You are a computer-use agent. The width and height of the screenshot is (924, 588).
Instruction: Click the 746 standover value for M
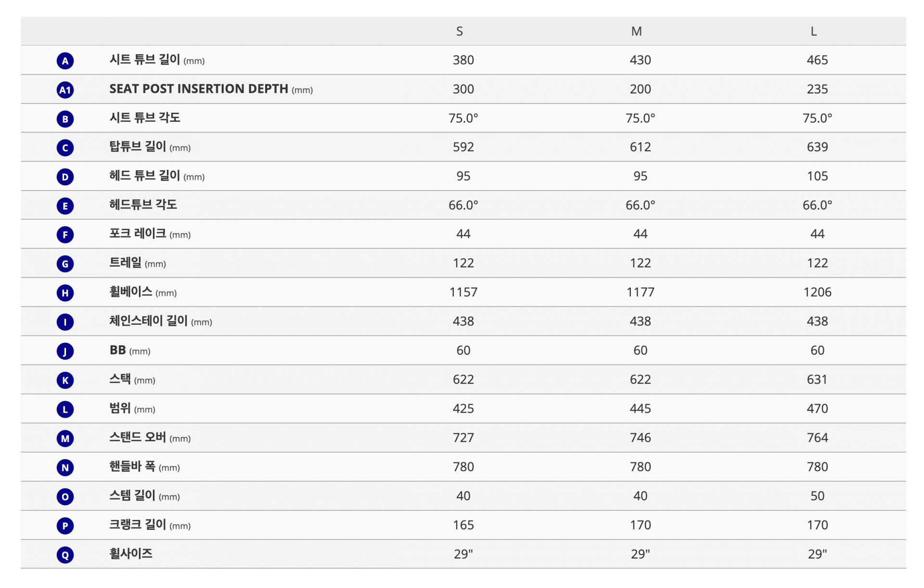tap(641, 438)
